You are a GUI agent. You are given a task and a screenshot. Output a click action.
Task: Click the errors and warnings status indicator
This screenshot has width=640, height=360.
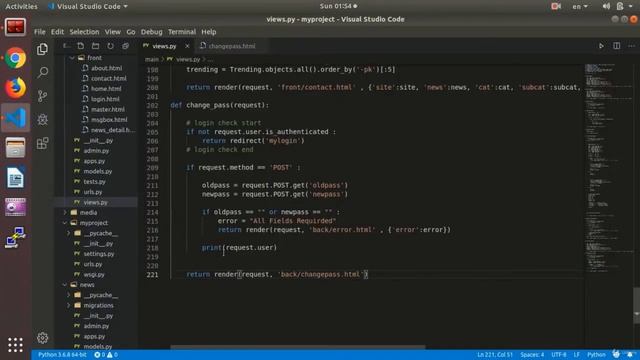(x=106, y=355)
